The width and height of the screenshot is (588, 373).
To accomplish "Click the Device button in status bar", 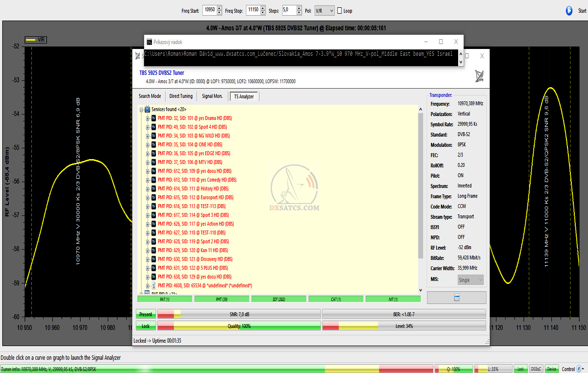I will [552, 369].
